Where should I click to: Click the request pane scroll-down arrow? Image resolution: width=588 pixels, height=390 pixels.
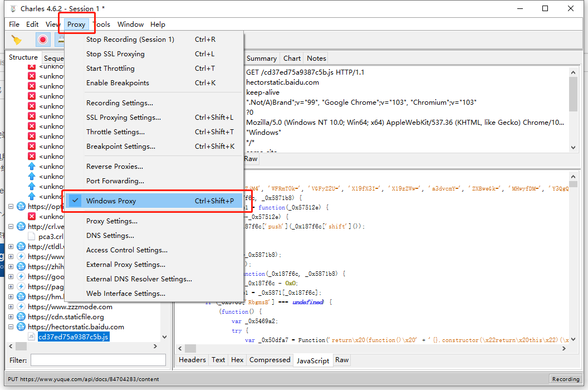click(573, 148)
